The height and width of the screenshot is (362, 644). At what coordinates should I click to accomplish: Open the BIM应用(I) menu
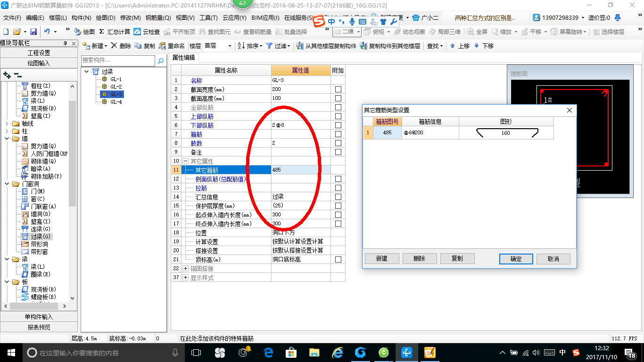tap(265, 17)
